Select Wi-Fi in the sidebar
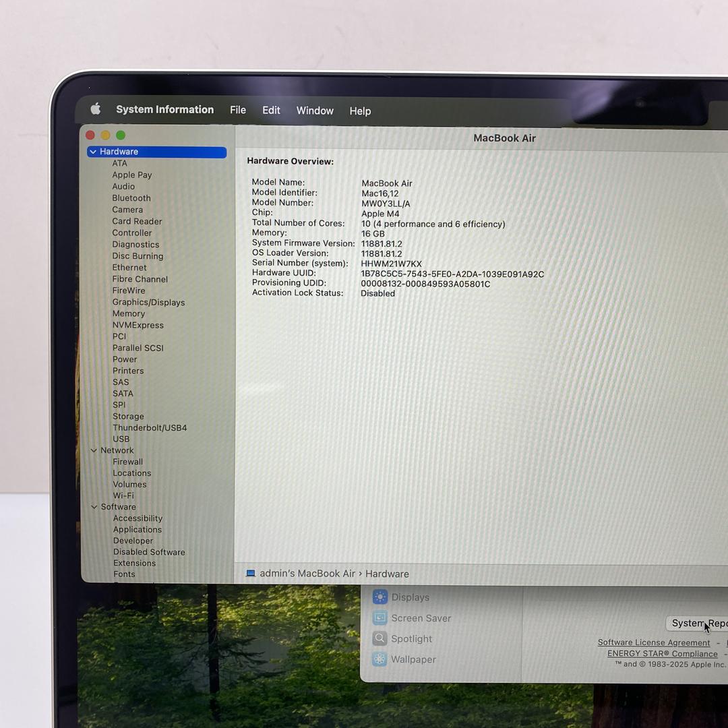Screen dimensions: 728x728 pos(123,495)
